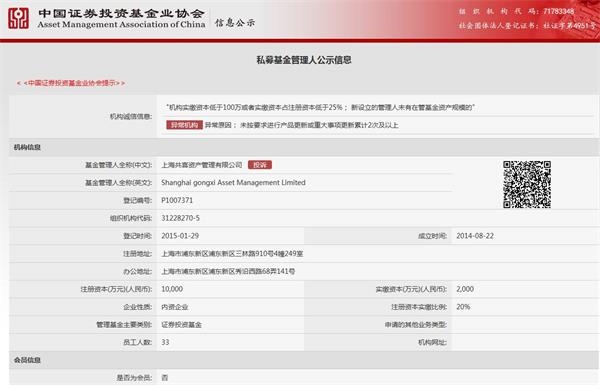Click the 成立时间 label
Screen dimensions: 600x385
coord(432,236)
